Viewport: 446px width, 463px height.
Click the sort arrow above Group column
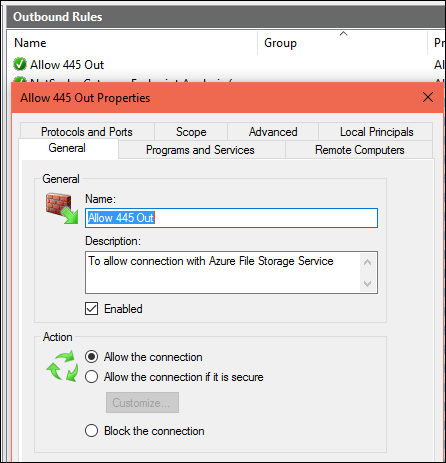coord(343,34)
